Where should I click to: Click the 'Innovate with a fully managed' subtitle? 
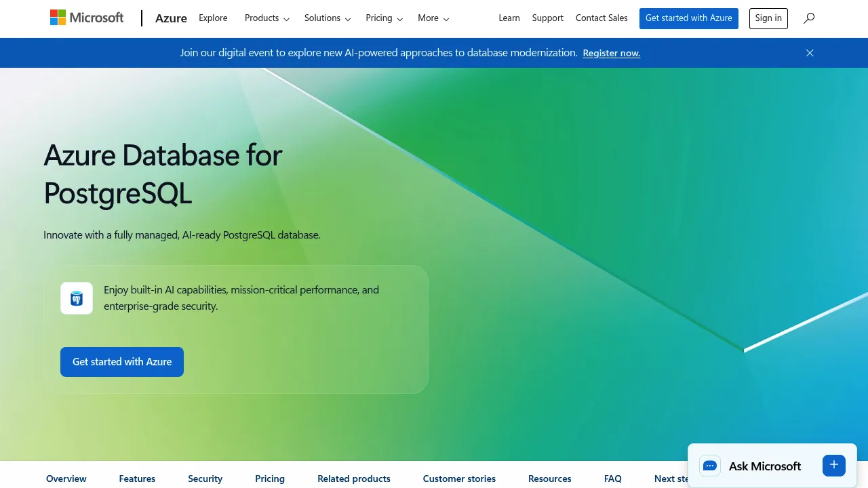pos(182,235)
